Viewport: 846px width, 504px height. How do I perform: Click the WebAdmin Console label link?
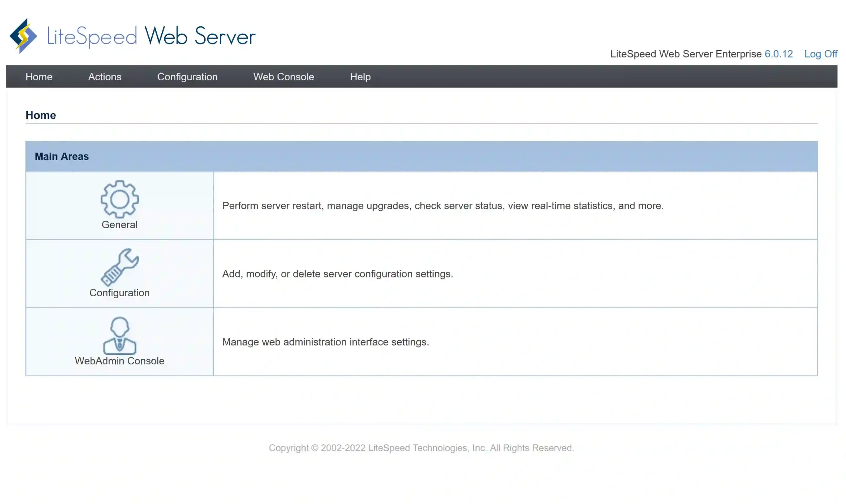(120, 361)
